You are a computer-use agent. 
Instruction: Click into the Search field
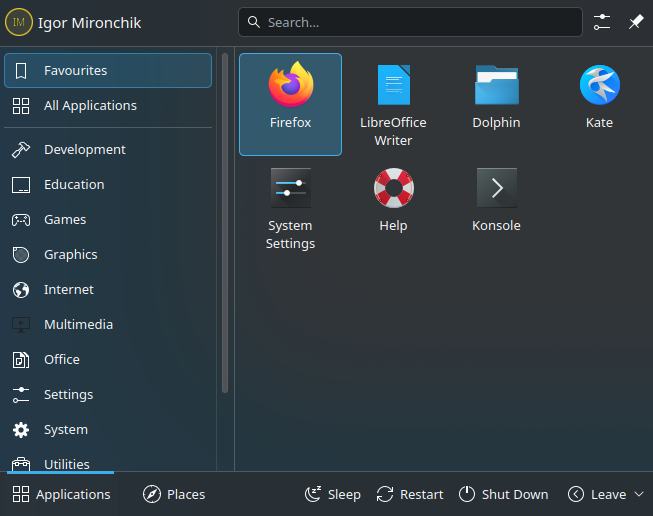410,22
